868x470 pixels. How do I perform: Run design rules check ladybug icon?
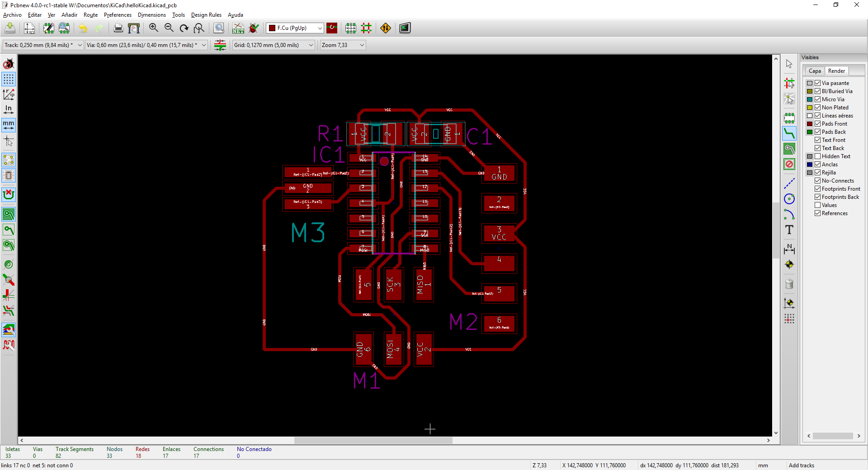coord(254,28)
